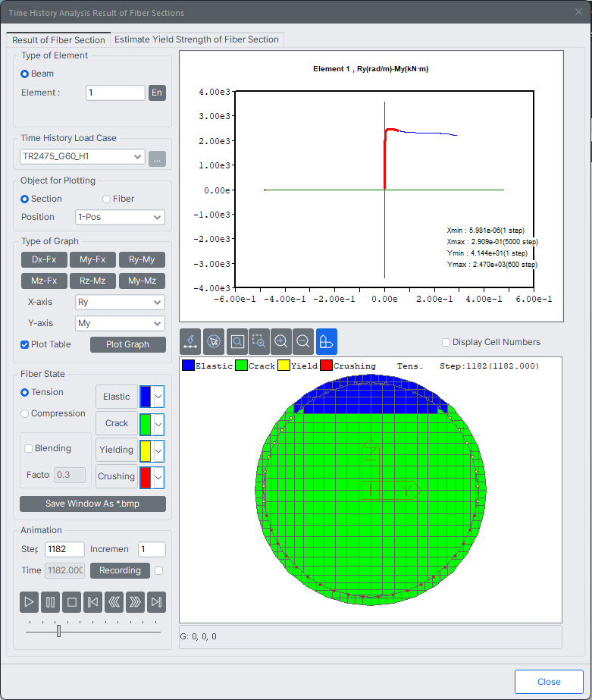Choose the Dx-Fx graph type
Screen dimensions: 592x700
[x=44, y=259]
